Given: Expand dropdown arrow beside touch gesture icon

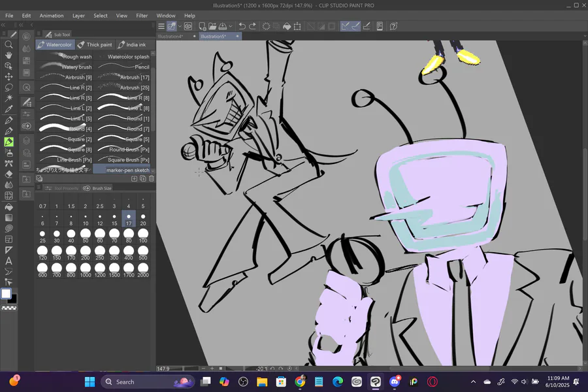Looking at the screenshot, I should point(180,26).
